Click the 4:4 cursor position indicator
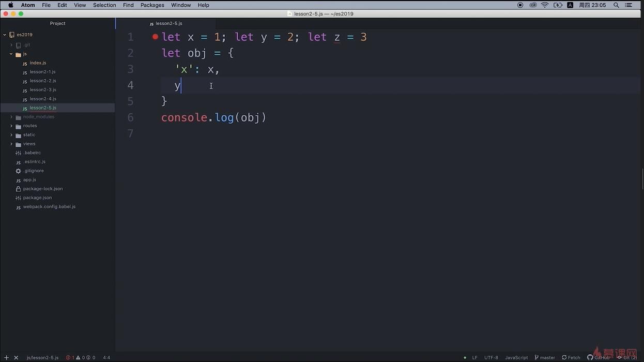This screenshot has height=362, width=644. point(106,357)
